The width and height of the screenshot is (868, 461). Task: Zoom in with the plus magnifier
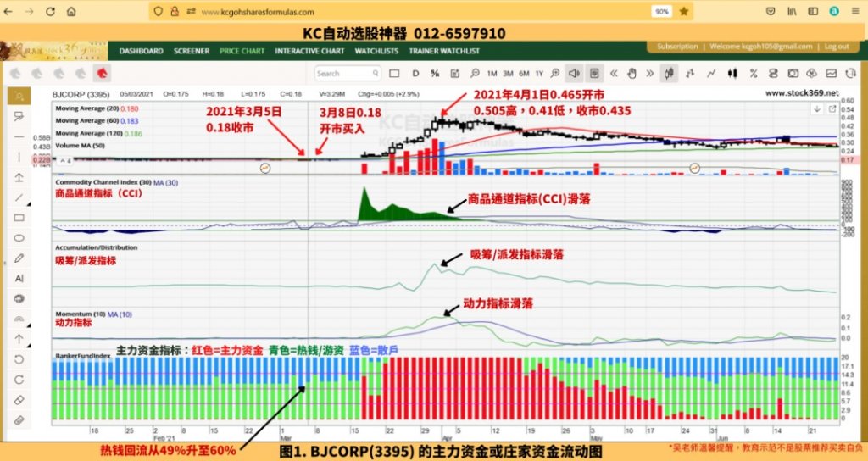555,73
